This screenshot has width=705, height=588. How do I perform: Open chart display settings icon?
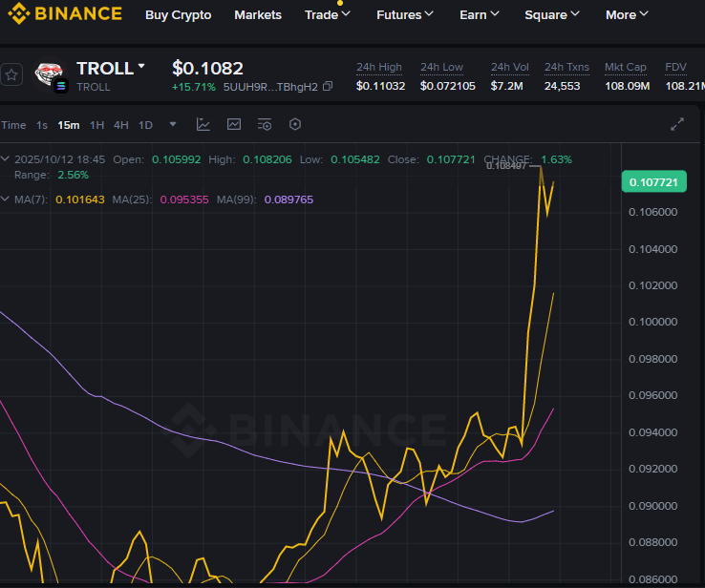click(265, 124)
